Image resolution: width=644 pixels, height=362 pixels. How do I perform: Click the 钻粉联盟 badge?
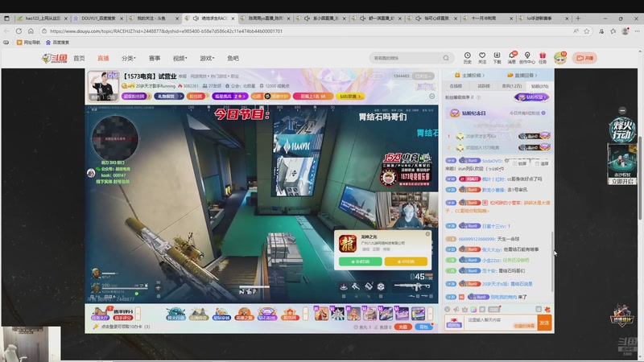tap(350, 96)
